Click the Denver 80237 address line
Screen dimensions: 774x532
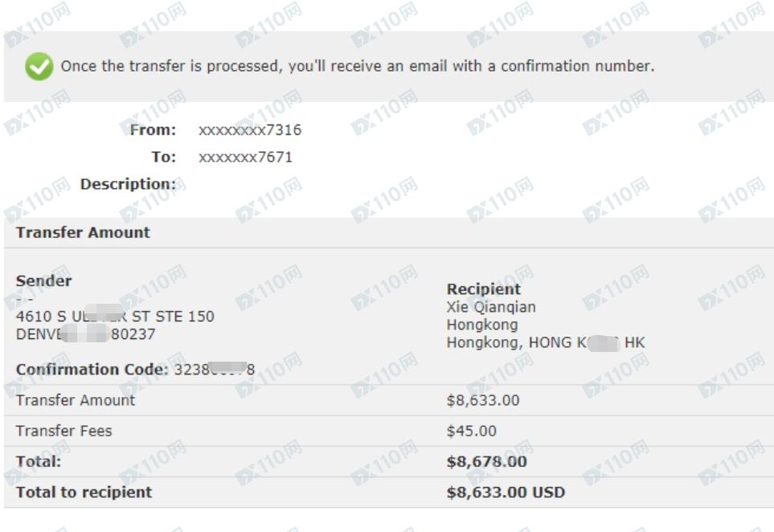(x=85, y=334)
